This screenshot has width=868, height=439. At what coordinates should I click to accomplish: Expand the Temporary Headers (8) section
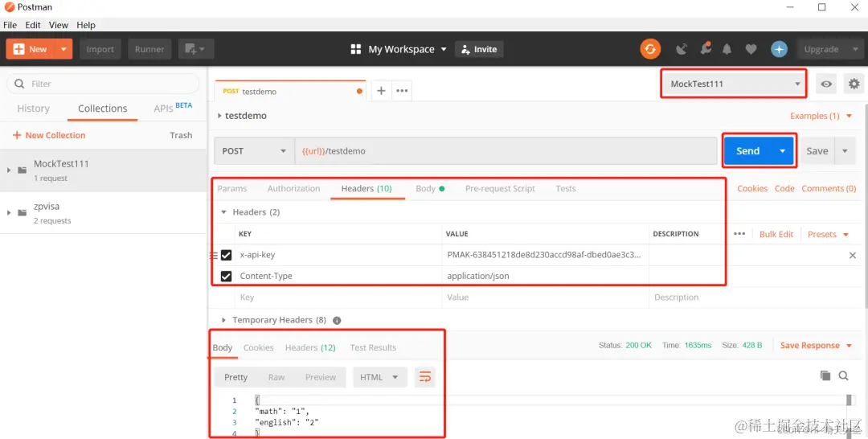(223, 320)
